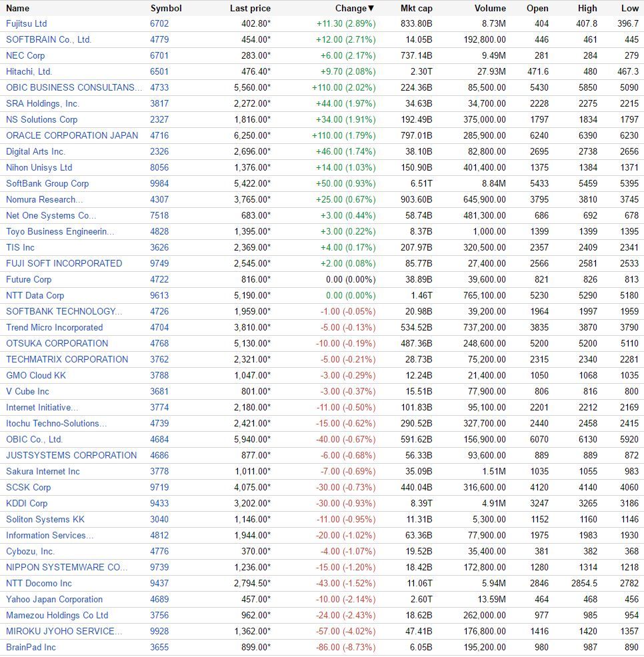Select the -86.00 (-8.73%) change value

click(346, 647)
